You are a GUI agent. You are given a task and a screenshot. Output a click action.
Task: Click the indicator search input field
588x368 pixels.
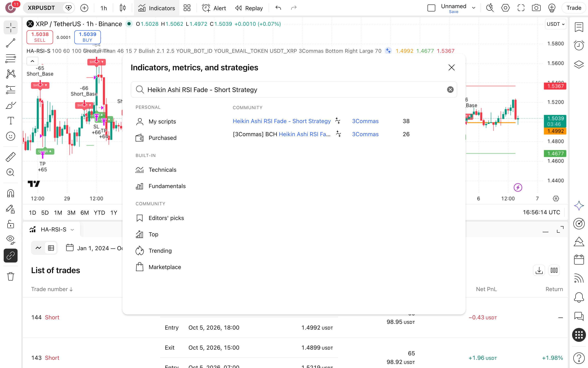[x=294, y=90]
